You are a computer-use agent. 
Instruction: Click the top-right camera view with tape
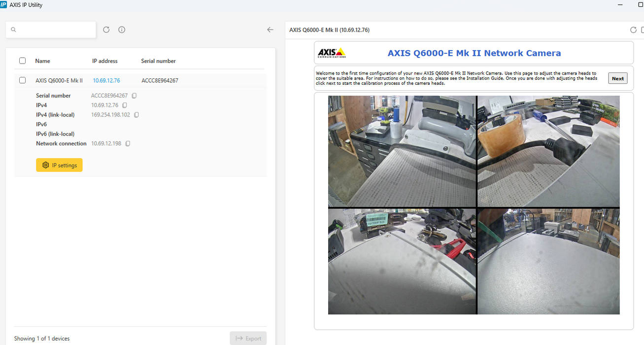[548, 151]
